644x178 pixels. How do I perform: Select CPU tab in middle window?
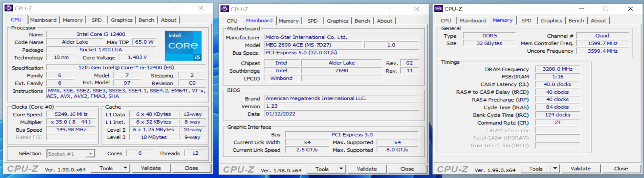(232, 21)
